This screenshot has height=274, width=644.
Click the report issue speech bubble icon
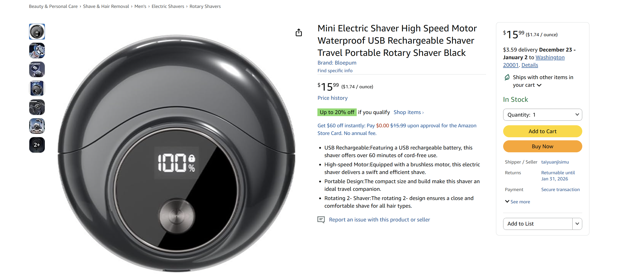(x=321, y=220)
